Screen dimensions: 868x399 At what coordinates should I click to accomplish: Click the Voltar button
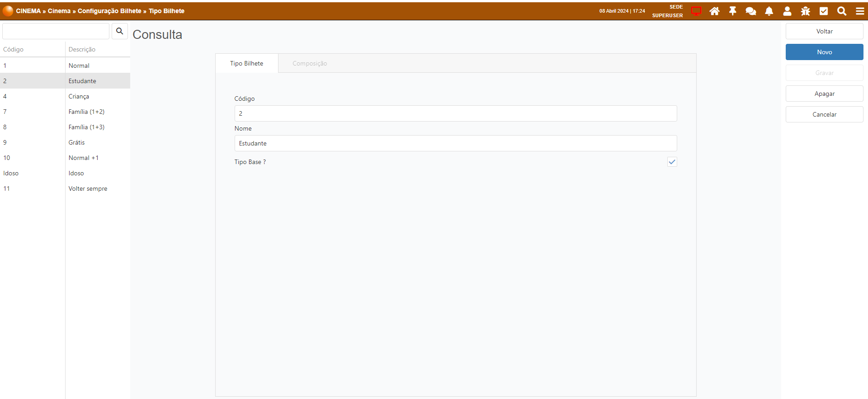click(x=825, y=31)
